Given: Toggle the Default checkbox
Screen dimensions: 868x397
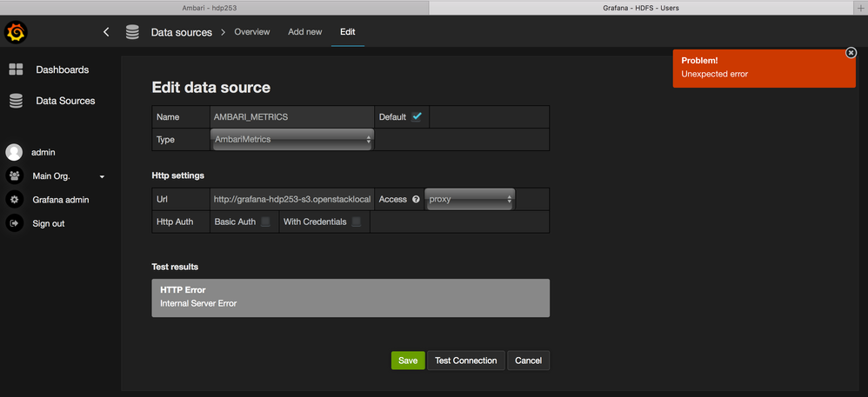Looking at the screenshot, I should [417, 116].
